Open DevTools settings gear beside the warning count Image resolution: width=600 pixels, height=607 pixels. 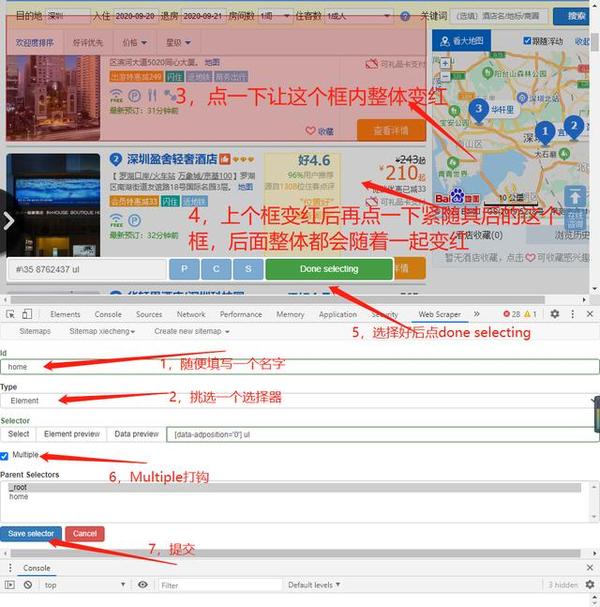[x=555, y=314]
